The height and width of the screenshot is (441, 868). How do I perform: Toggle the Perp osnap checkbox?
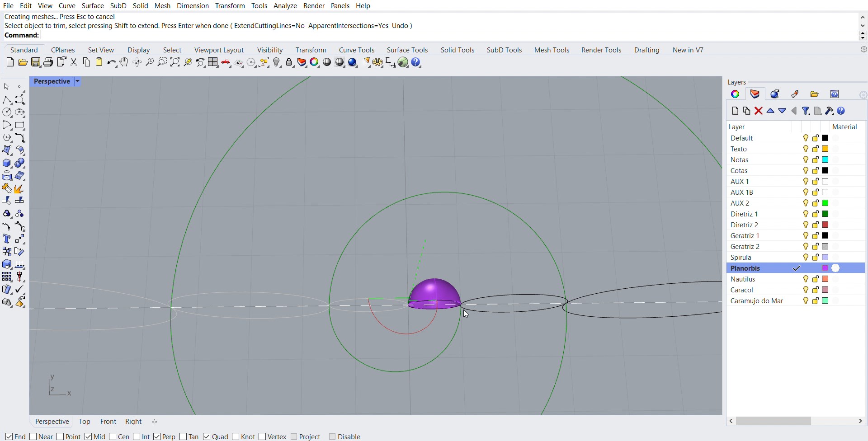point(157,436)
